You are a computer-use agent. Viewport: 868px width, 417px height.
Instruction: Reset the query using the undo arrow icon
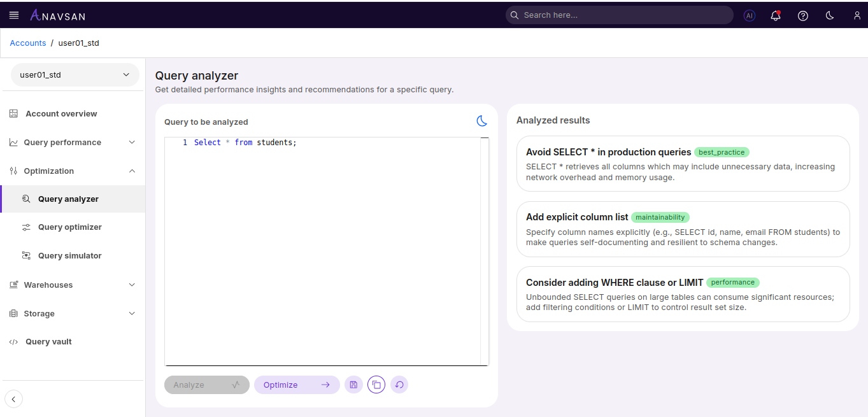pyautogui.click(x=399, y=385)
